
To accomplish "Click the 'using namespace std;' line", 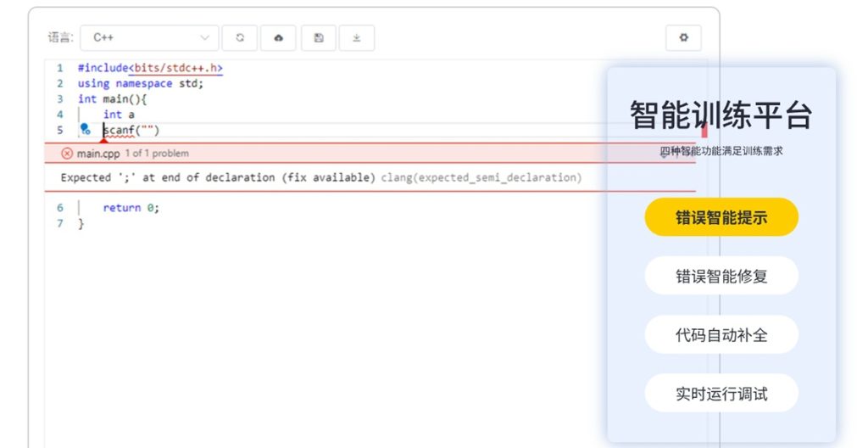I will pyautogui.click(x=140, y=83).
